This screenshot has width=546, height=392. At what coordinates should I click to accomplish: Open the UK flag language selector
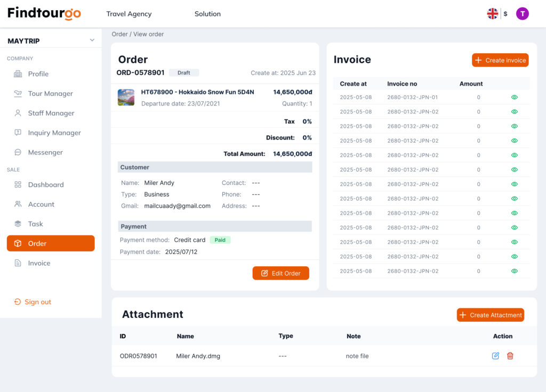coord(492,14)
